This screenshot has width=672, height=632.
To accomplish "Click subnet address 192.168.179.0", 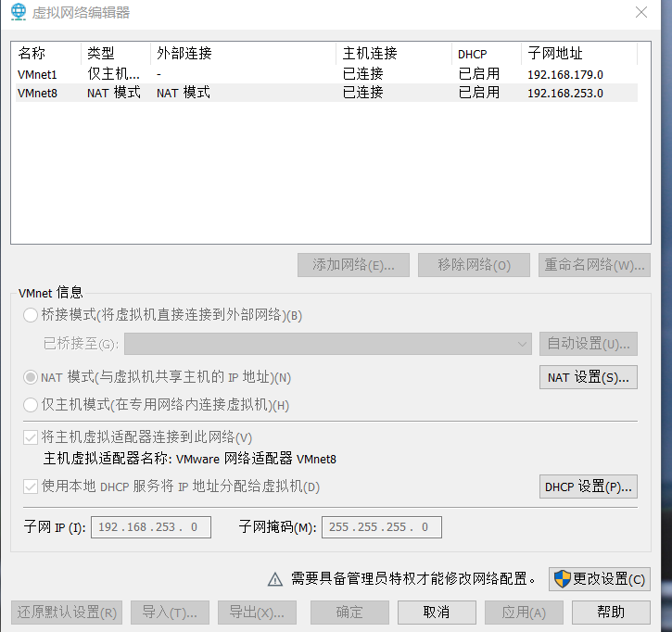I will pyautogui.click(x=564, y=74).
